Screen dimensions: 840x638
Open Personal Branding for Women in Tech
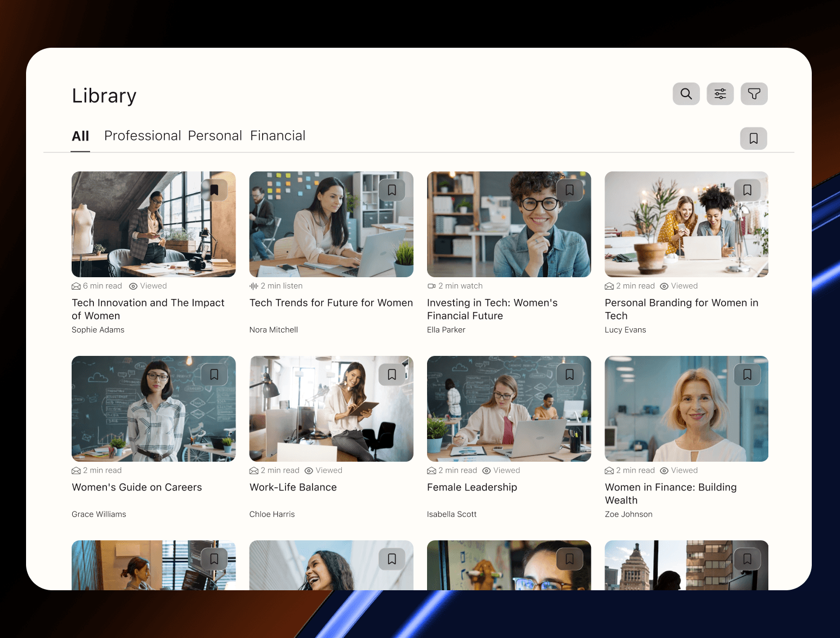682,309
